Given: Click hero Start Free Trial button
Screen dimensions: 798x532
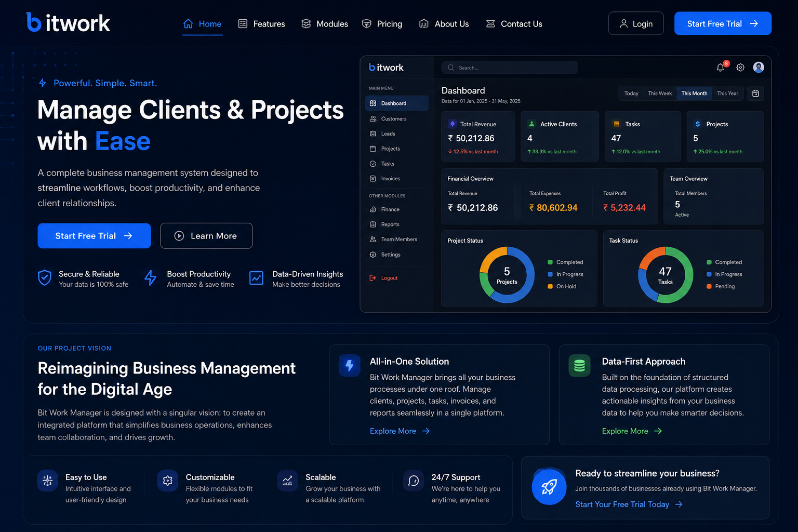Looking at the screenshot, I should 94,236.
